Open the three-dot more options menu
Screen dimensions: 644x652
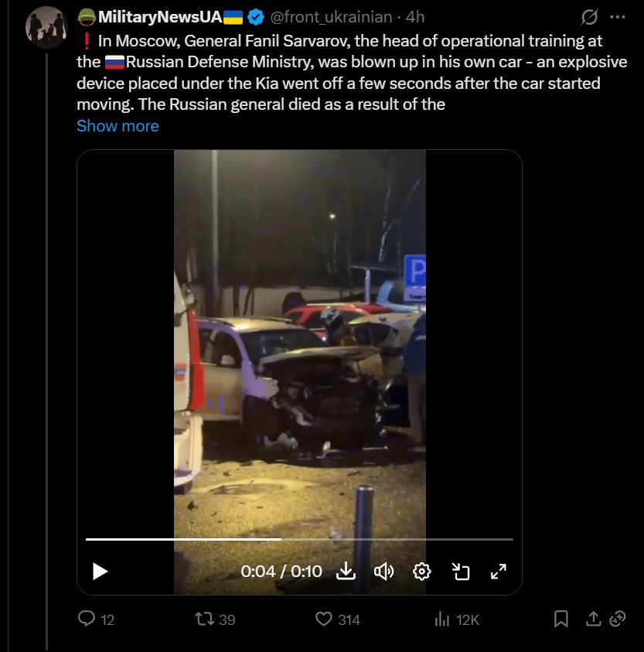[618, 17]
